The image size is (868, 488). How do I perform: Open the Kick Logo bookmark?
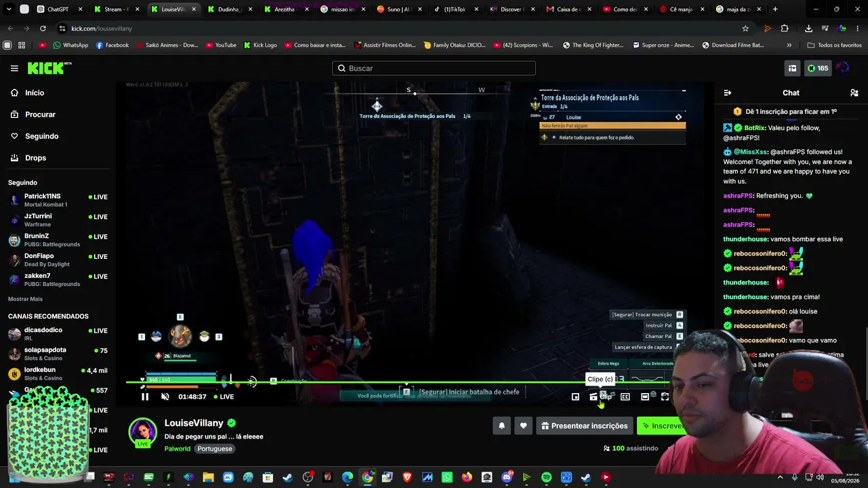pyautogui.click(x=260, y=45)
